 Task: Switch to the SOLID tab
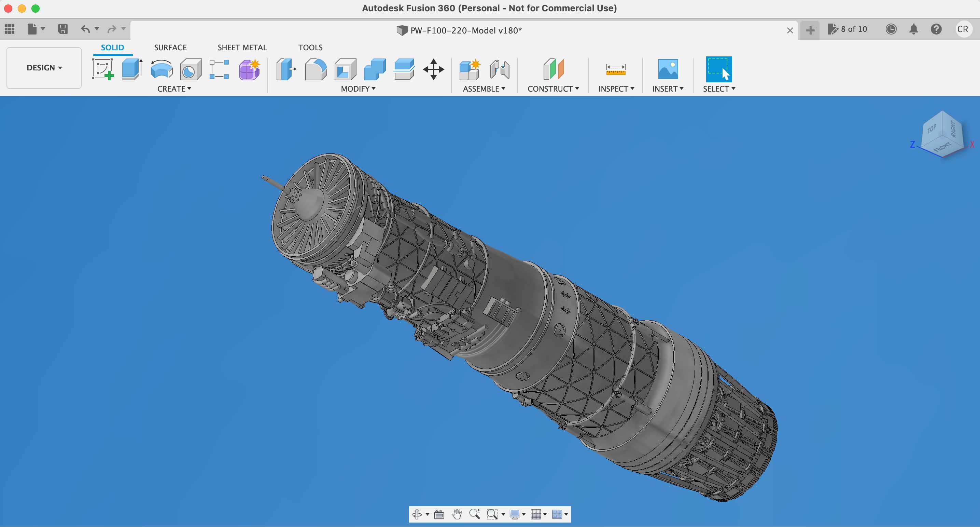(x=112, y=47)
